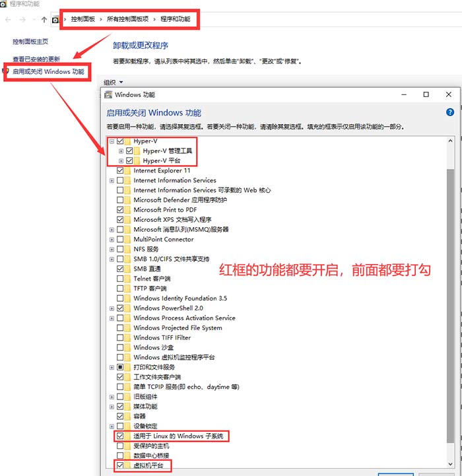
Task: Expand 打印和文件服务 node
Action: (x=112, y=367)
